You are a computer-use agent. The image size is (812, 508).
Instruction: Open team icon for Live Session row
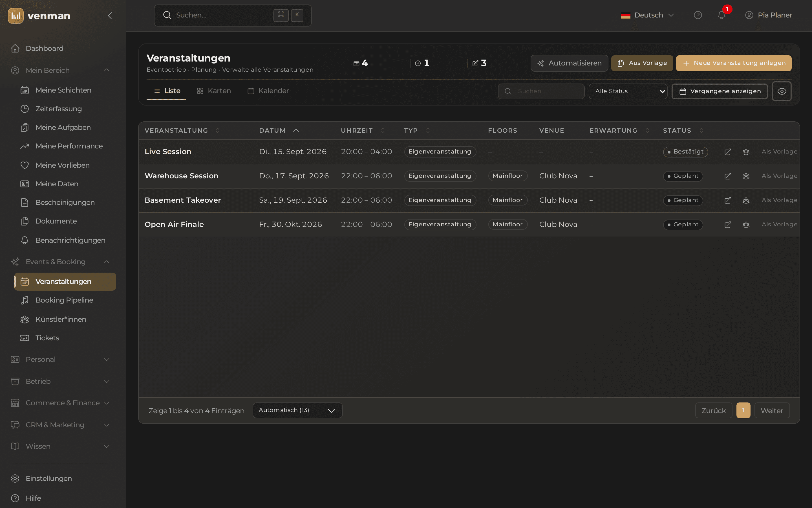click(745, 152)
